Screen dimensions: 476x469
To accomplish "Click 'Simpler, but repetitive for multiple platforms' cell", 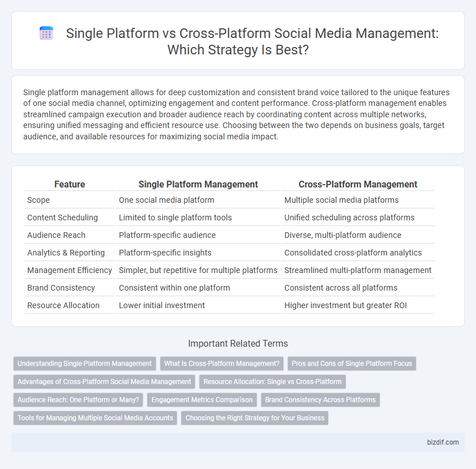I will point(198,270).
